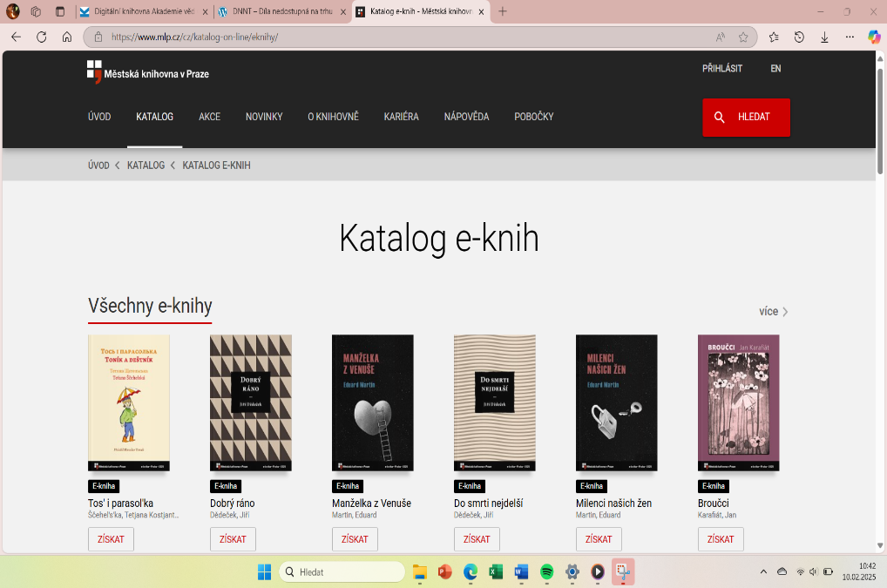Open KATALOG in main navigation
The height and width of the screenshot is (588, 887).
point(154,117)
